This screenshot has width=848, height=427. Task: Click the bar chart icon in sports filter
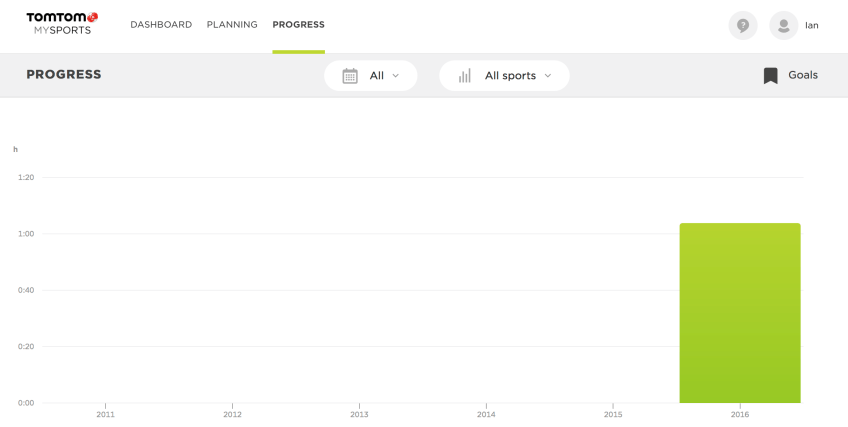464,76
